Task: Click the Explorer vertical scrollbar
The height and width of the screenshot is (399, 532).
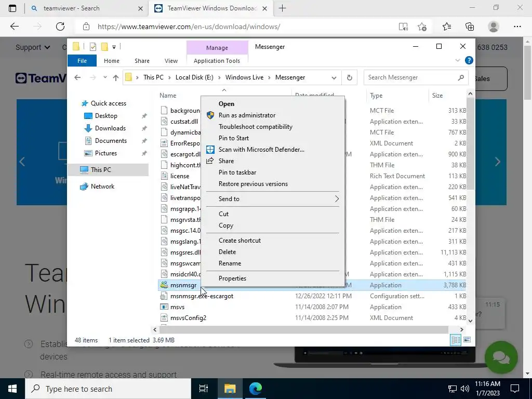Action: click(x=470, y=144)
